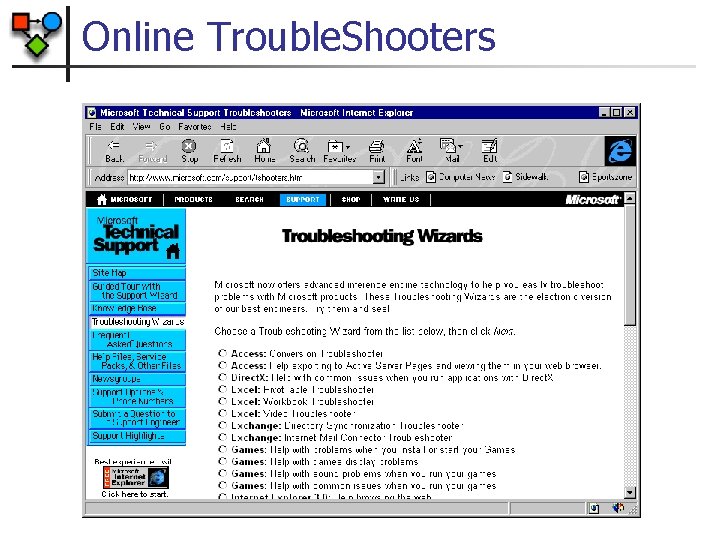
Task: Click the Forward toolbar button
Action: click(152, 152)
